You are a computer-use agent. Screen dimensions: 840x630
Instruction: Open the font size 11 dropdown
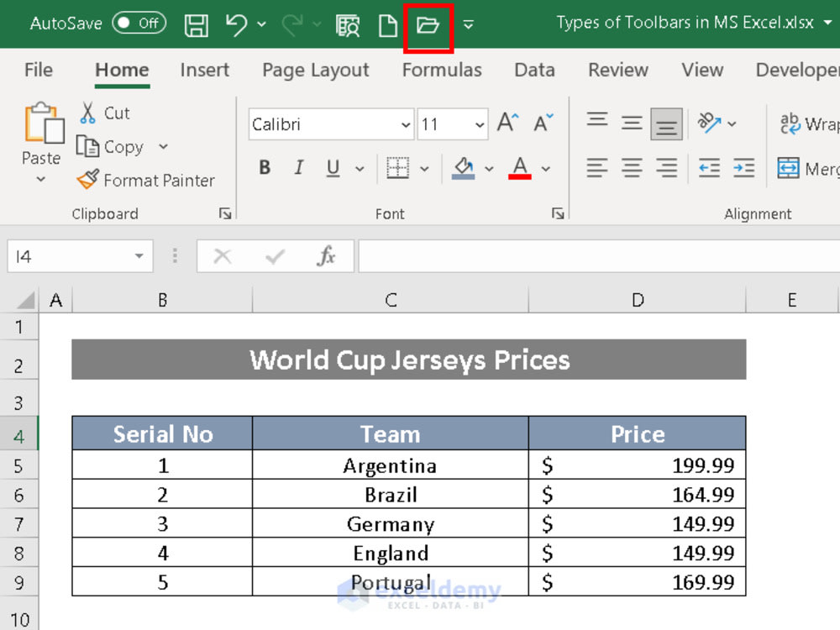pos(480,125)
